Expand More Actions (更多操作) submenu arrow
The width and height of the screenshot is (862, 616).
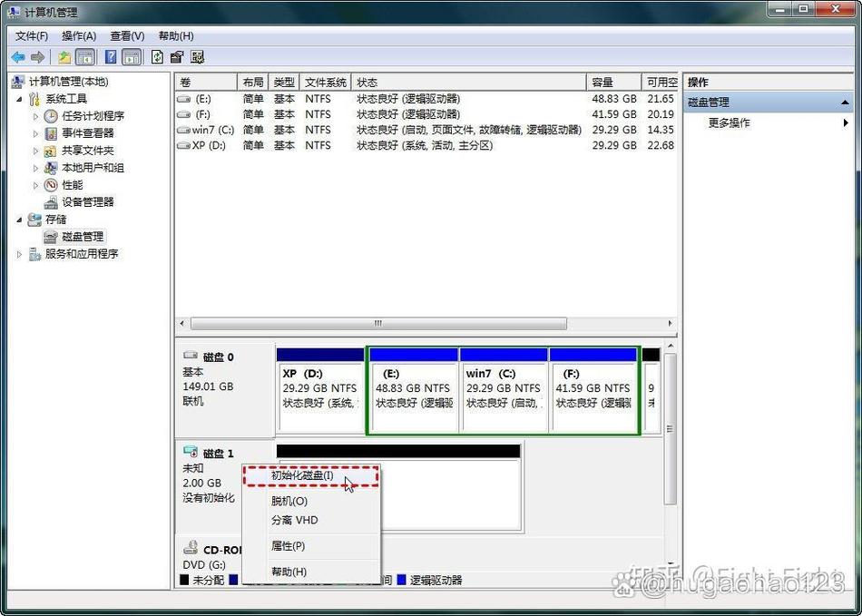[846, 122]
